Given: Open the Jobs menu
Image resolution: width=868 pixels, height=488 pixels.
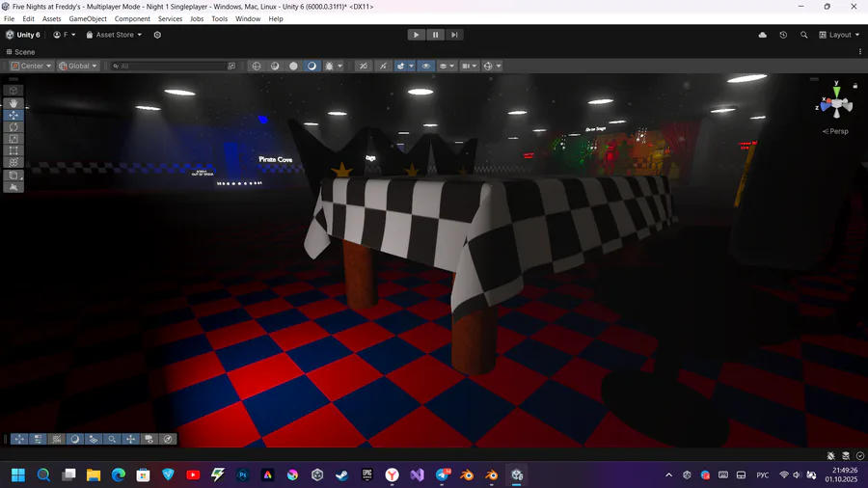Looking at the screenshot, I should (197, 19).
